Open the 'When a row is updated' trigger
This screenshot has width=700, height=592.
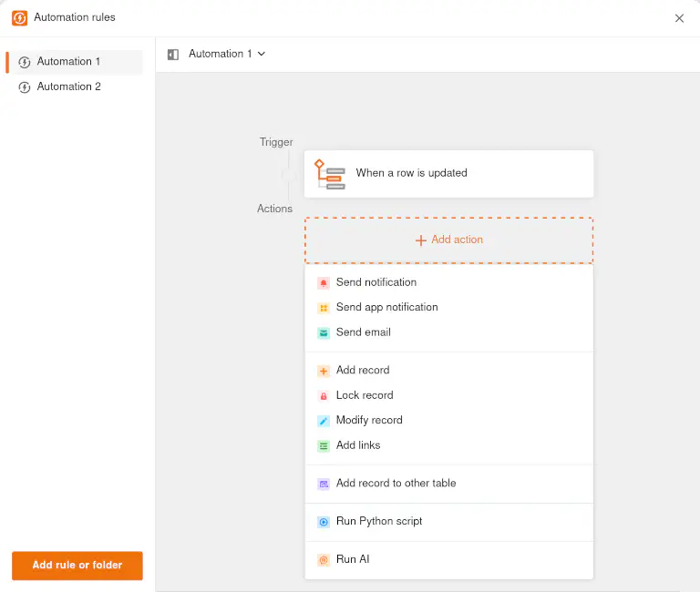pos(448,173)
